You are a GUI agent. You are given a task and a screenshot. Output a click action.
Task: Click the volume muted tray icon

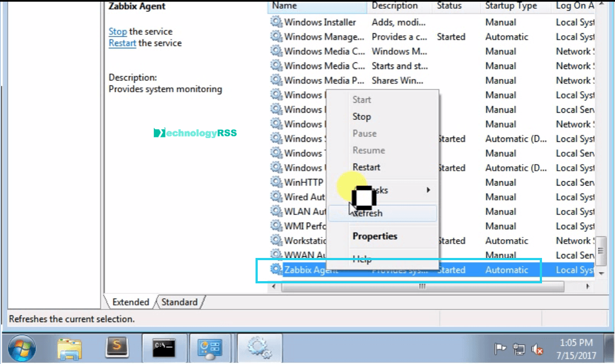536,349
